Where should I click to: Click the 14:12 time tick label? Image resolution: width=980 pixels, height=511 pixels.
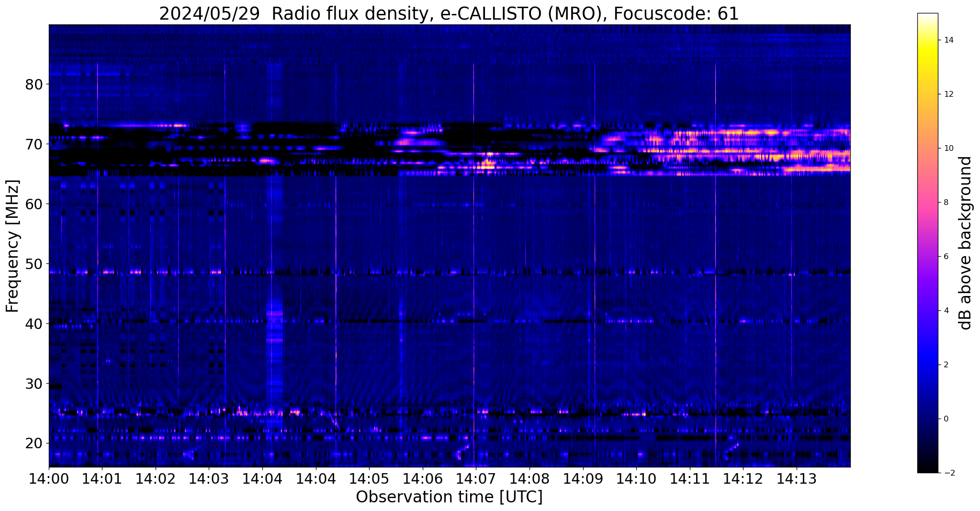click(743, 478)
